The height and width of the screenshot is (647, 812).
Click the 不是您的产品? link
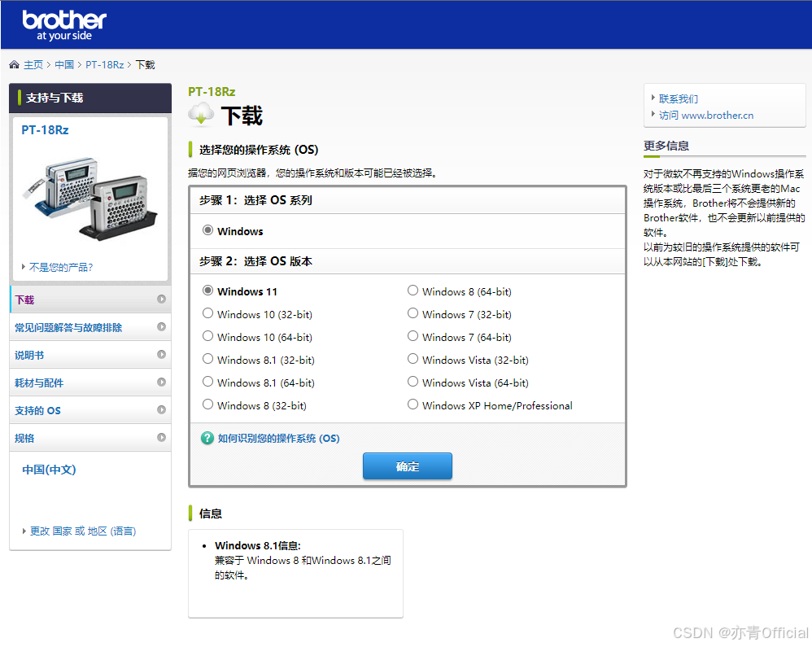tap(61, 267)
